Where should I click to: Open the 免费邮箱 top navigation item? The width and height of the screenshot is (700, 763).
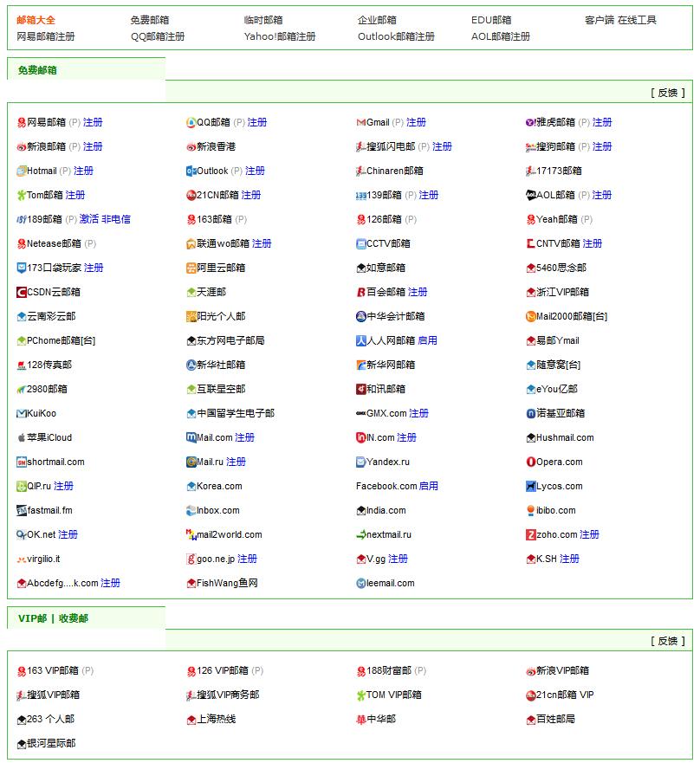tap(150, 20)
